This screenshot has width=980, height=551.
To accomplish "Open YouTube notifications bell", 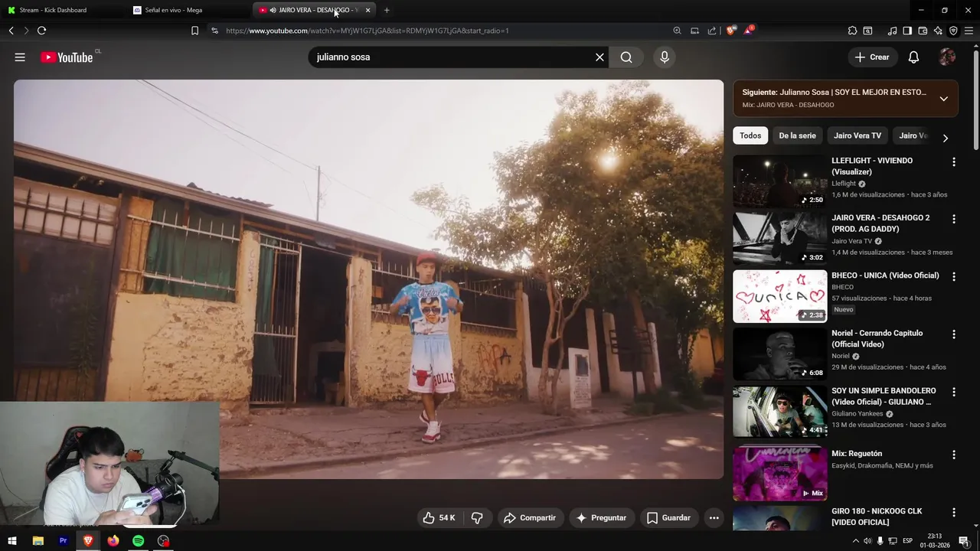I will coord(913,57).
